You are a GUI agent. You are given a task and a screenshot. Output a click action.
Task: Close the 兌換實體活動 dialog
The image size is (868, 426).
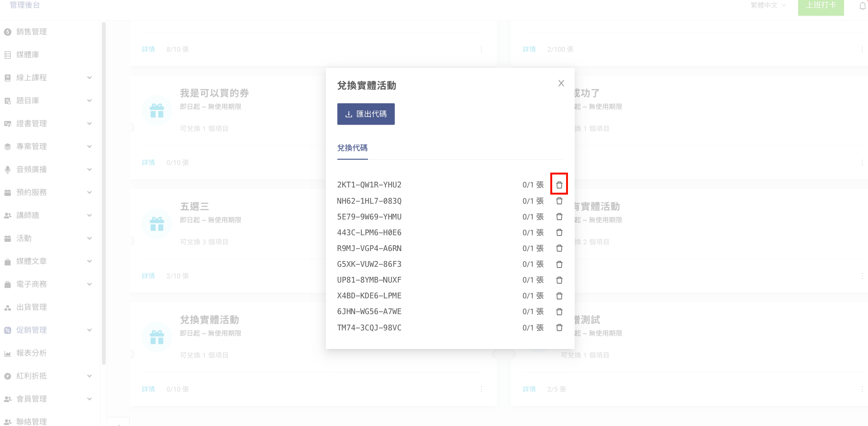tap(561, 83)
